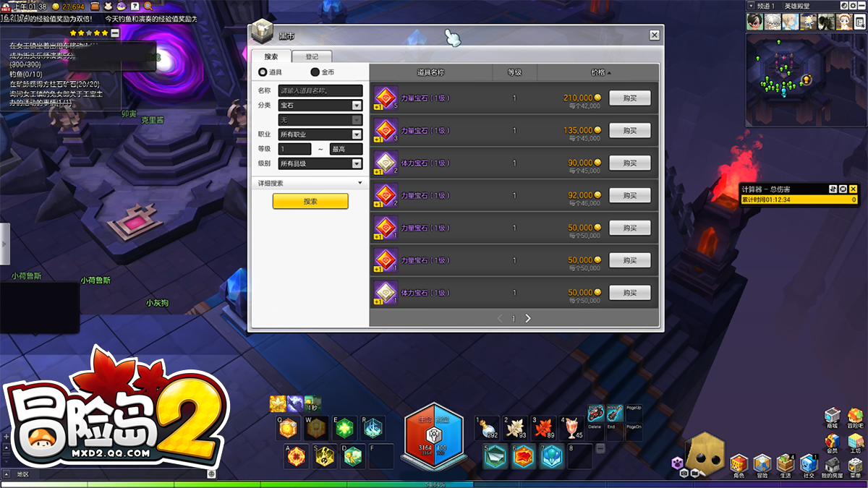
Task: Click the HP/SP hexagon status orb
Action: pos(433,435)
